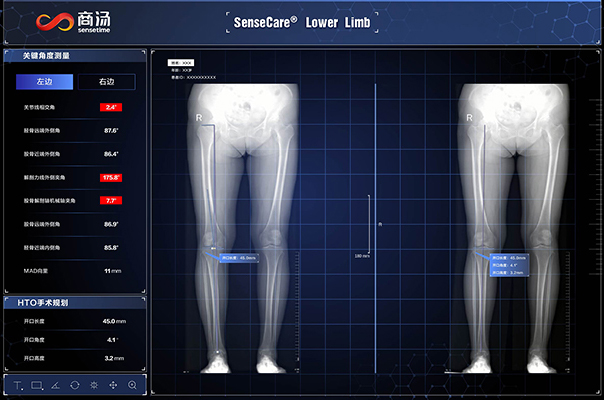This screenshot has width=604, height=400.
Task: Click the MAD向量 row label
Action: pos(36,271)
